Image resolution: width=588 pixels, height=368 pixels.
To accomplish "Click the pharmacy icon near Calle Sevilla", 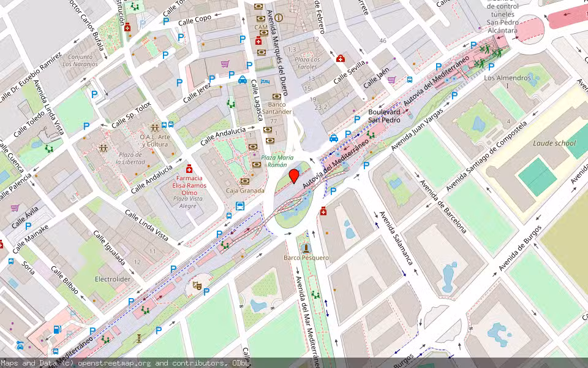I will (x=341, y=58).
